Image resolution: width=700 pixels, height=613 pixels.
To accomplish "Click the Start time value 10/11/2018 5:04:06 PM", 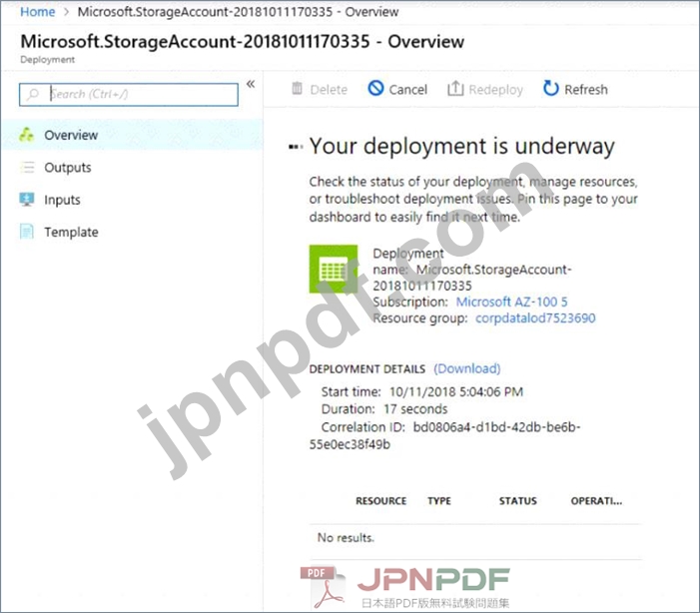I will [455, 392].
